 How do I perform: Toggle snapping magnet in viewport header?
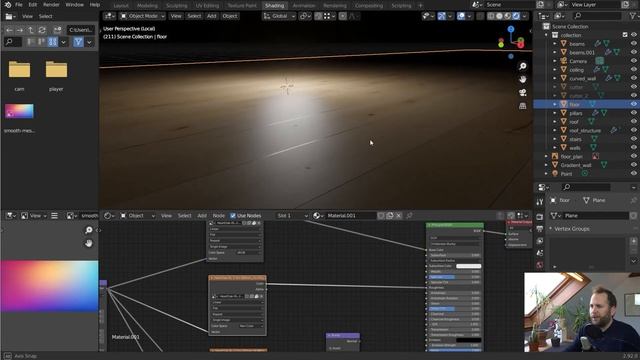point(318,16)
